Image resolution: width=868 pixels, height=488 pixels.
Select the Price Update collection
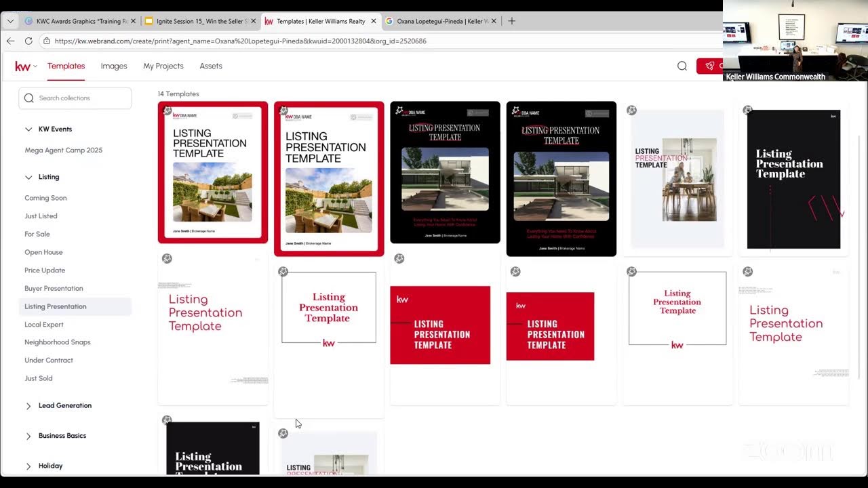click(x=45, y=270)
